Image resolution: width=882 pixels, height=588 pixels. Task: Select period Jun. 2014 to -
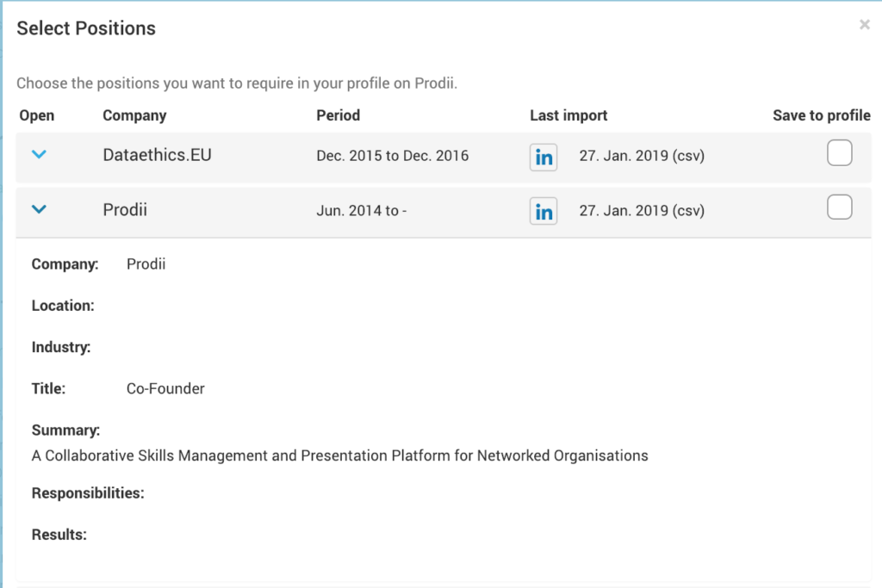[x=361, y=211]
